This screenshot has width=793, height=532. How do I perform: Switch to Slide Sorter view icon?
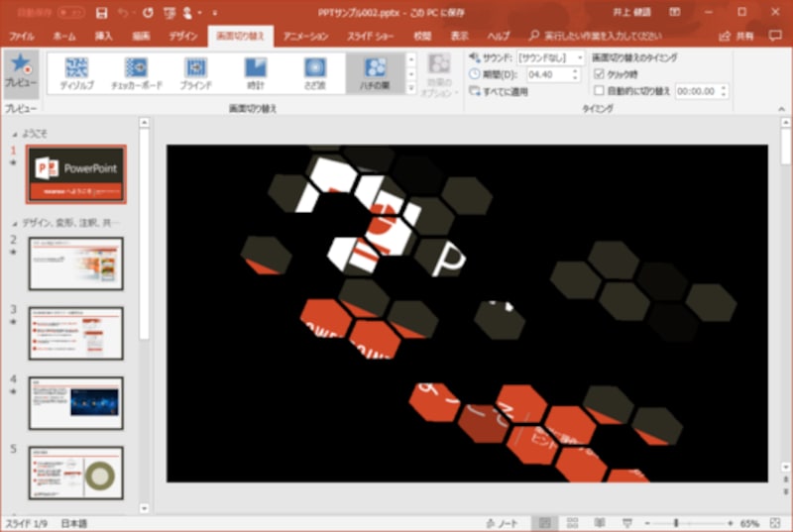click(572, 523)
